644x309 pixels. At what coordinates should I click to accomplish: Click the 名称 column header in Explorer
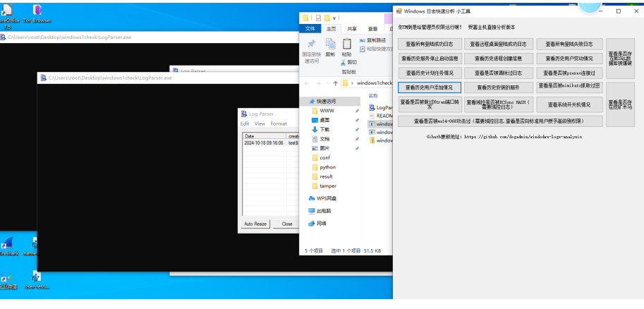(x=373, y=95)
